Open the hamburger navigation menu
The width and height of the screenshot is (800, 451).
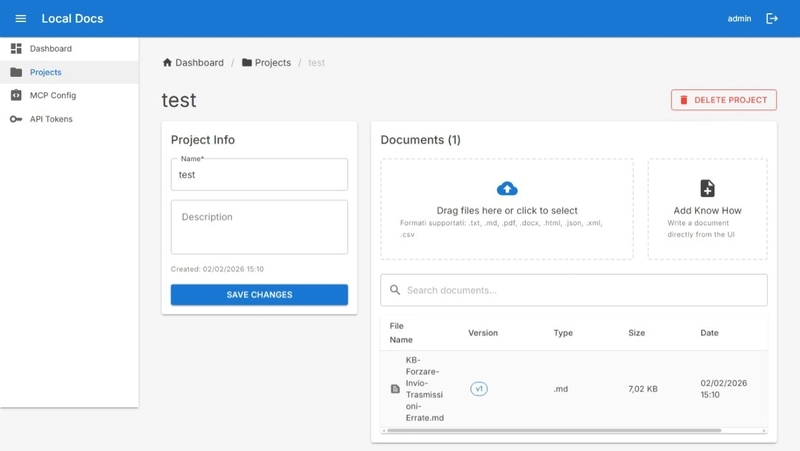tap(20, 18)
